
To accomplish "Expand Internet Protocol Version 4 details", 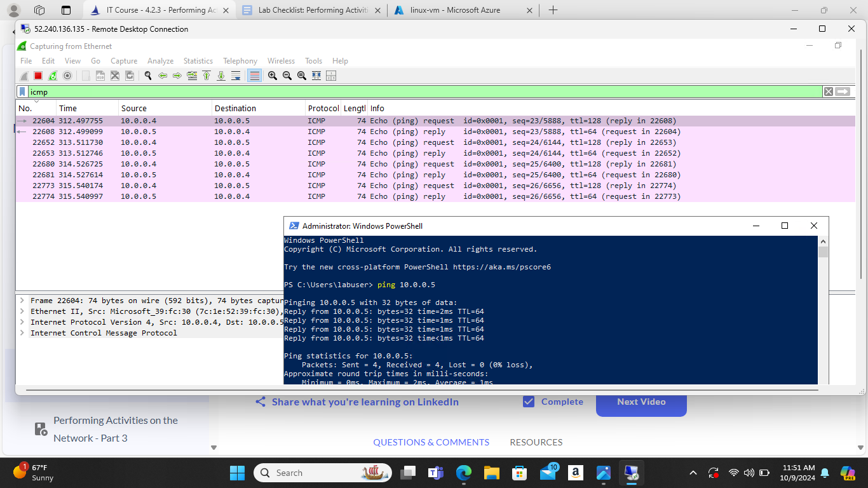I will (21, 322).
